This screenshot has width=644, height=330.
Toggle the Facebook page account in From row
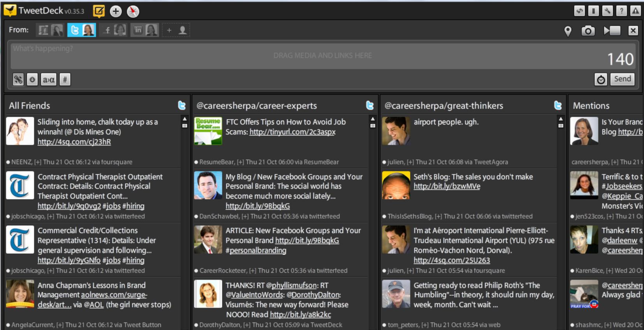(50, 30)
